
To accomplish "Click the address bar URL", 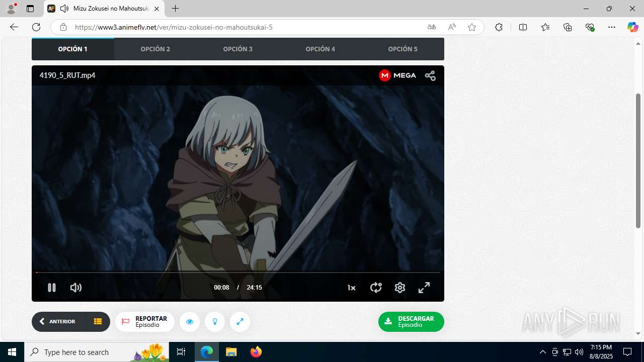I will point(174,27).
